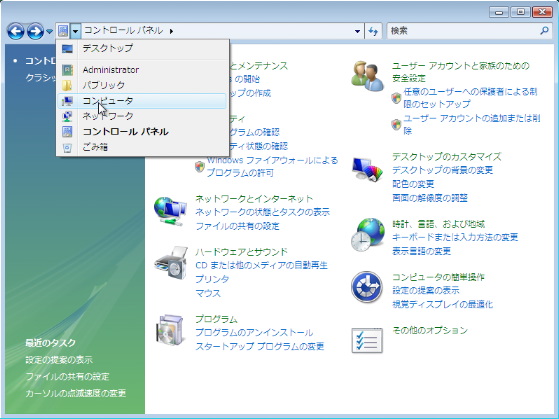Open ユーザー アカウントと家族のための安全設定 category
This screenshot has width=559, height=419.
tap(461, 72)
